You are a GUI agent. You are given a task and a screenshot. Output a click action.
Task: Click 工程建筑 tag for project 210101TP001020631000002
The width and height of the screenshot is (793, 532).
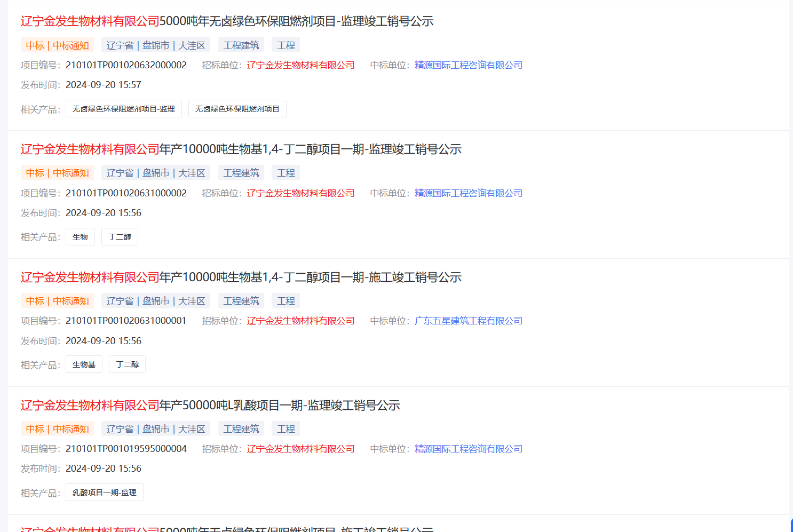[241, 173]
